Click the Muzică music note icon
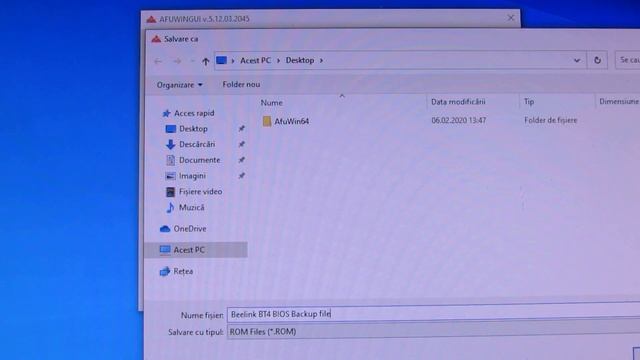 pyautogui.click(x=170, y=208)
